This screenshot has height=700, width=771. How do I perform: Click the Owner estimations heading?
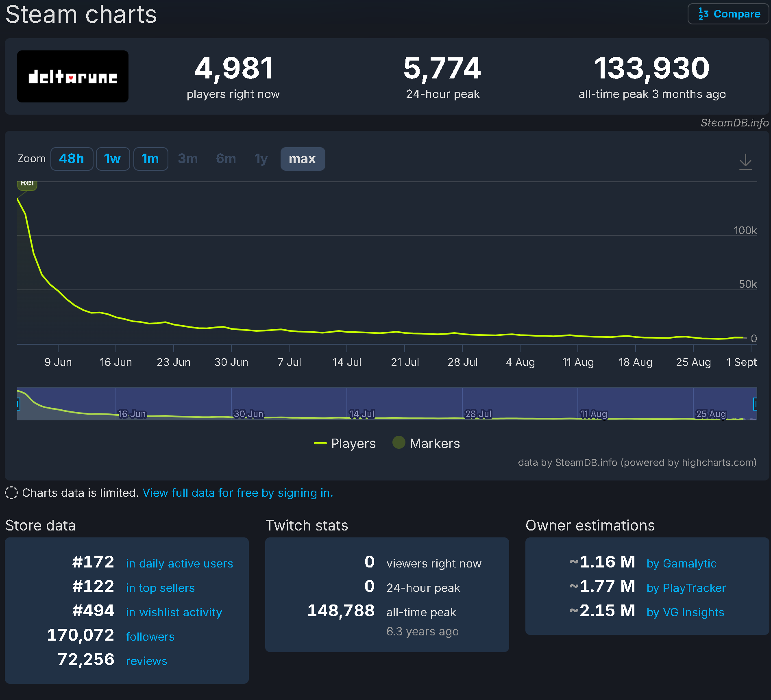tap(590, 526)
